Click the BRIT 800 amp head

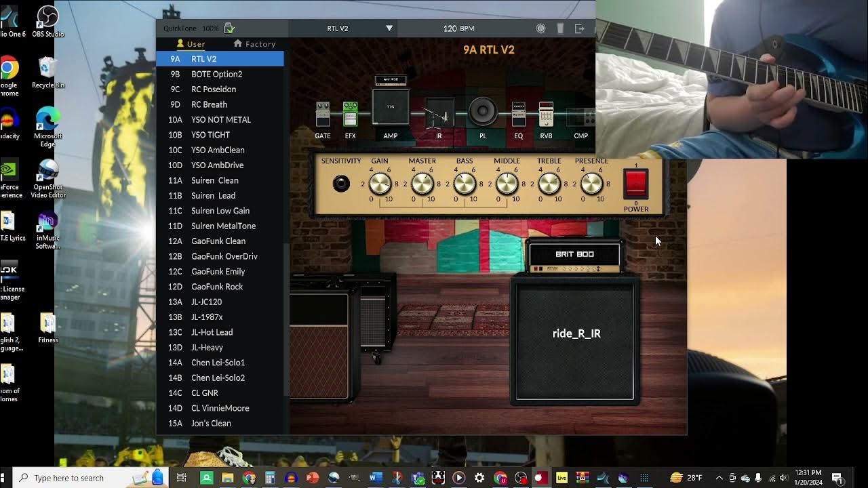tap(574, 256)
